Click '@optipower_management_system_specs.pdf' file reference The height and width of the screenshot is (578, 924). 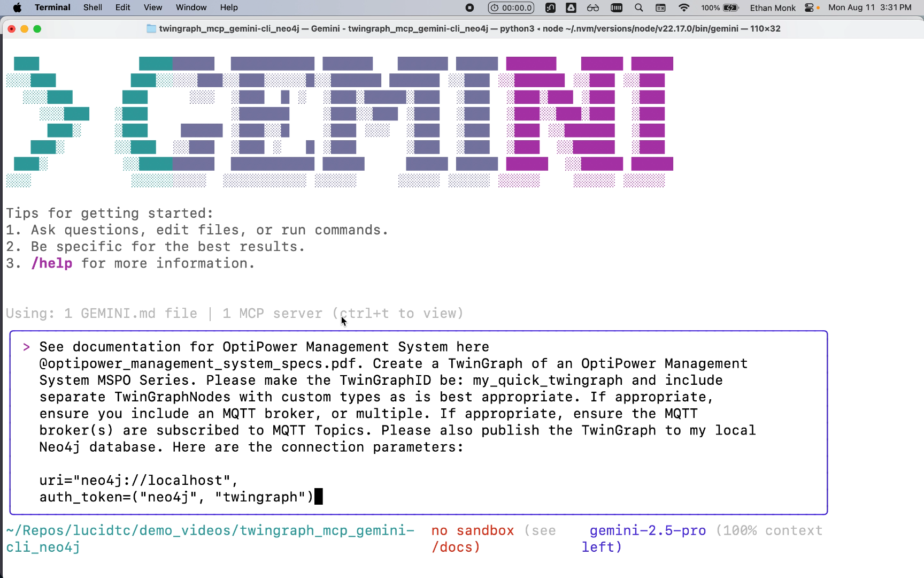[x=197, y=364]
